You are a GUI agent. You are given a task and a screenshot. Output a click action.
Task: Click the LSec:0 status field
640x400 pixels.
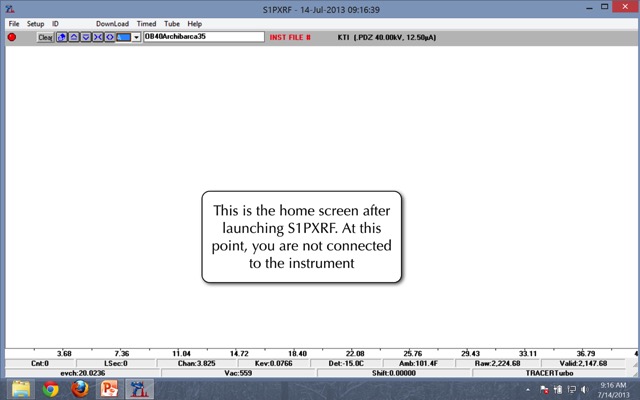[x=116, y=363]
